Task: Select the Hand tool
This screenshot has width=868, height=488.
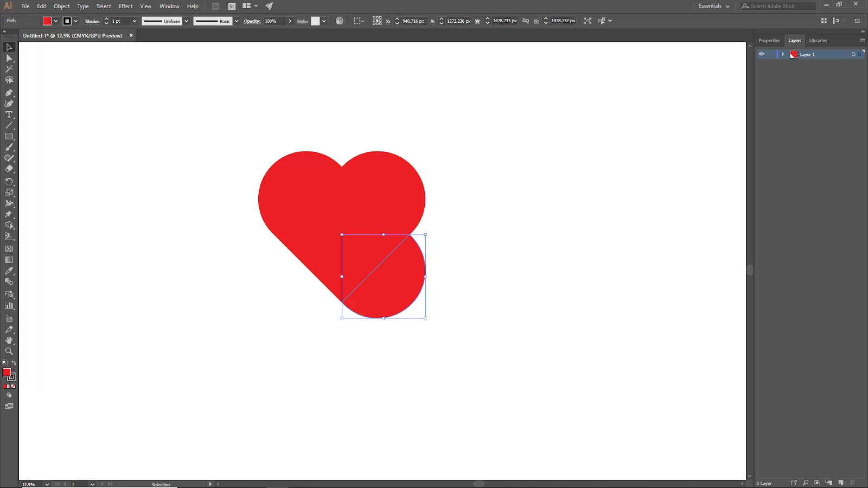Action: pos(9,340)
